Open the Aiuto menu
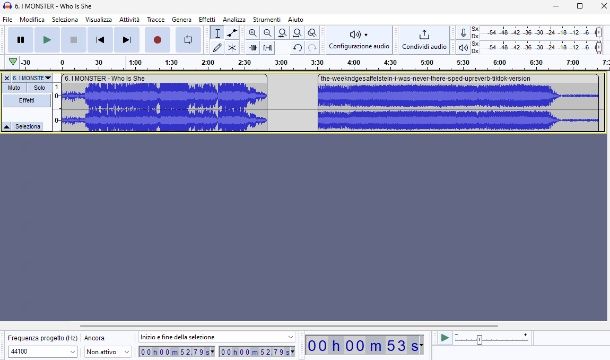Image resolution: width=610 pixels, height=360 pixels. coord(296,19)
